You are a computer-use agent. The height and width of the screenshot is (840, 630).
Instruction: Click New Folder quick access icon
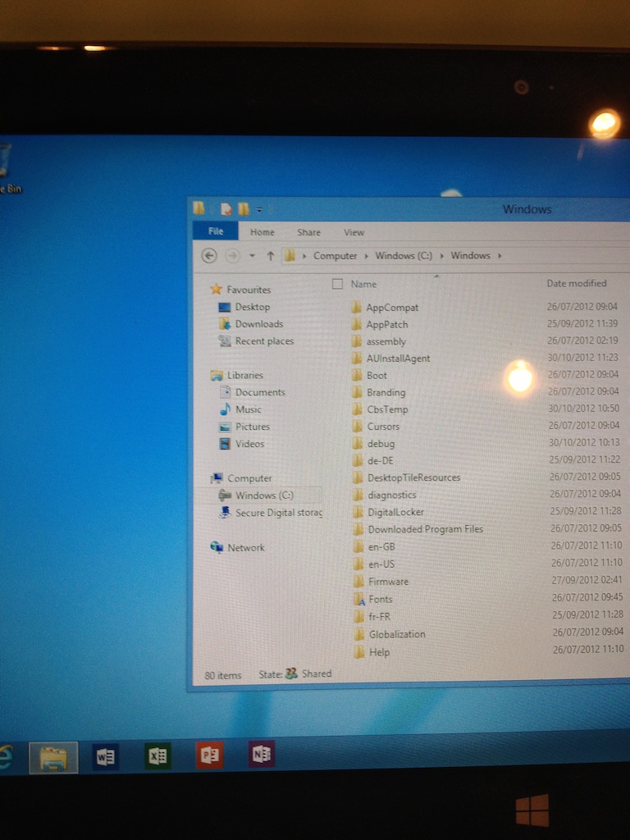point(243,209)
